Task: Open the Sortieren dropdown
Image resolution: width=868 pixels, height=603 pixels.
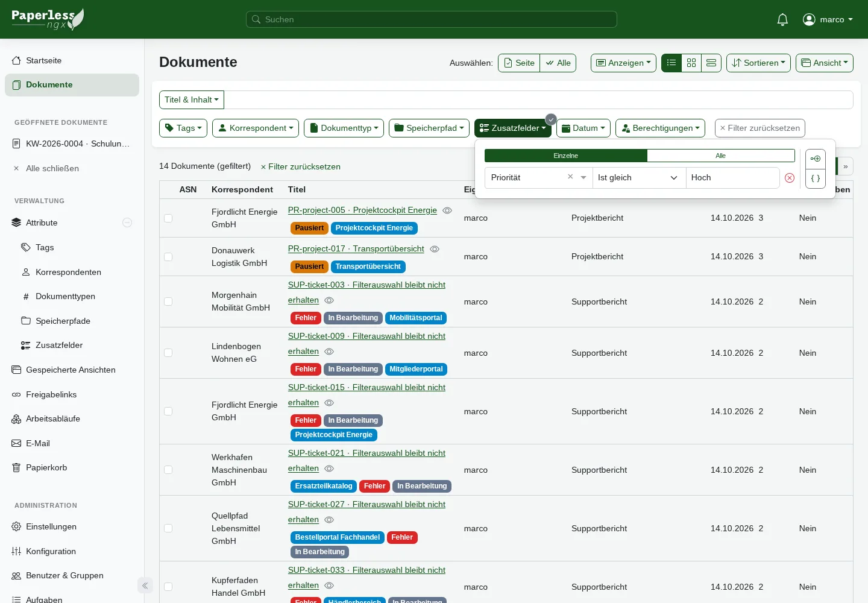Action: coord(758,63)
